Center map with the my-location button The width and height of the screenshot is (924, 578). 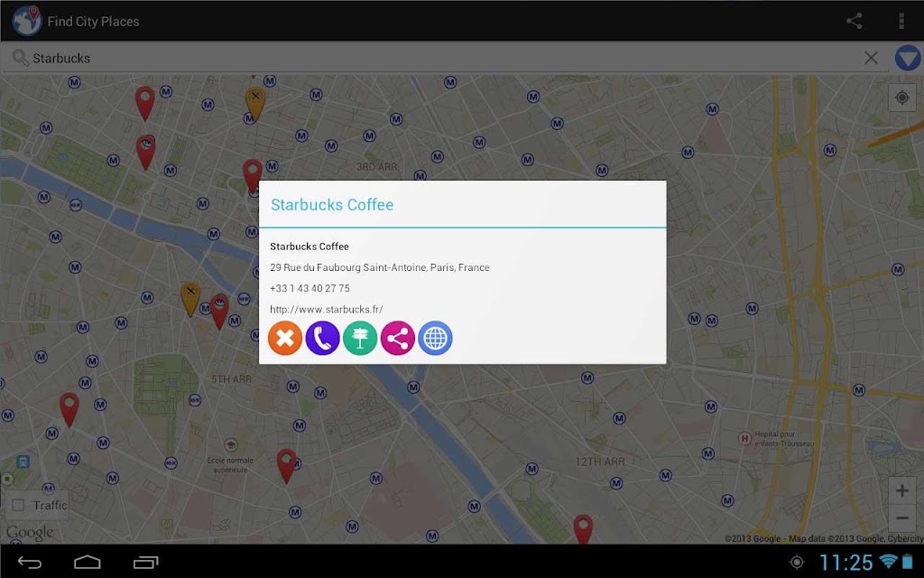901,98
